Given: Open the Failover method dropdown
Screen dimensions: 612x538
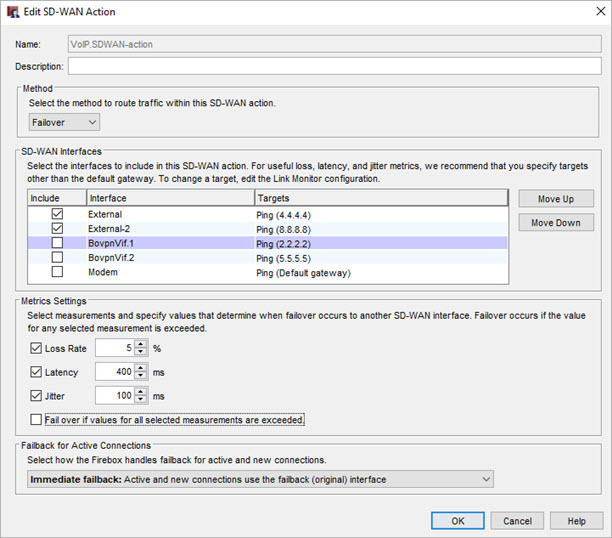Looking at the screenshot, I should (64, 122).
